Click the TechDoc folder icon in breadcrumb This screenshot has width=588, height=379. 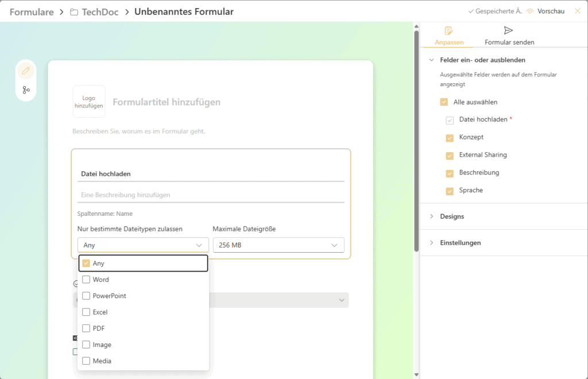[x=74, y=12]
